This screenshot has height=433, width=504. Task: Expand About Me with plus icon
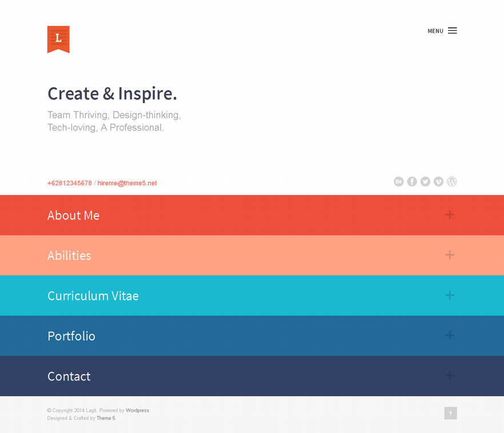(x=450, y=214)
